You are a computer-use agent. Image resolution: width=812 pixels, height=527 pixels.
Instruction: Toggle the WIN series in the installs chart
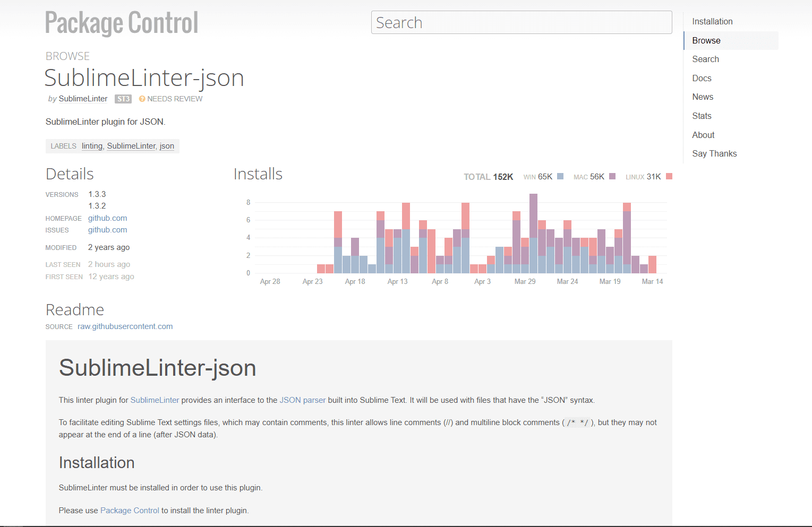pyautogui.click(x=537, y=176)
